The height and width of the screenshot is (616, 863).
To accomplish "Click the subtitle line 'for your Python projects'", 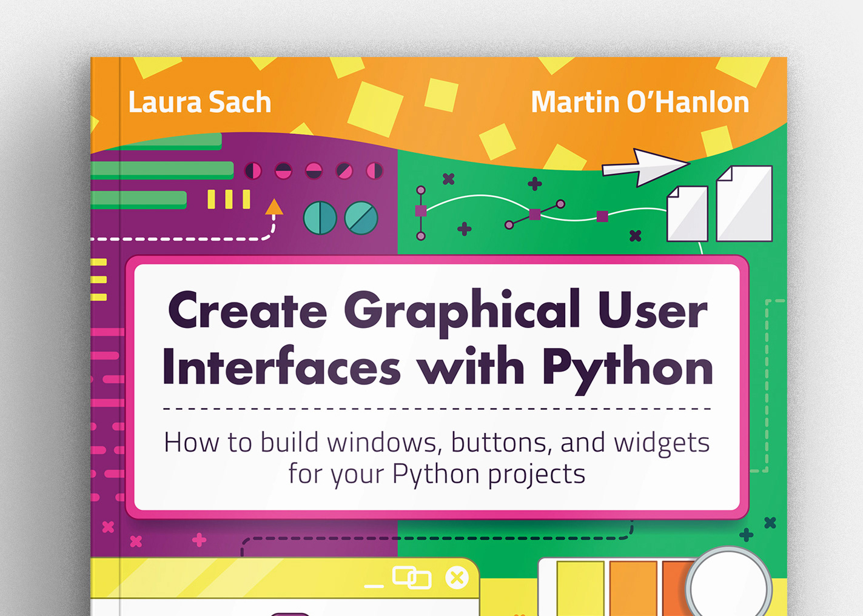I will coord(437,474).
